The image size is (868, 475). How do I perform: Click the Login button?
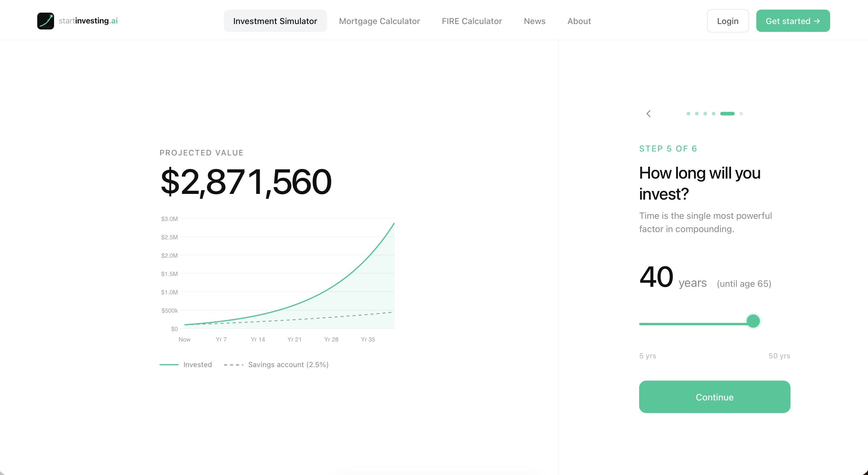[x=727, y=21]
